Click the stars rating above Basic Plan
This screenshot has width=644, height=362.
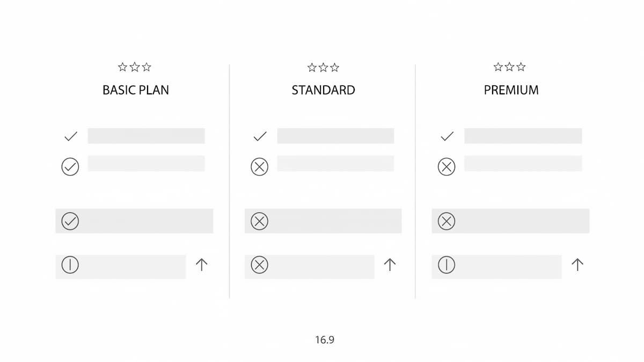click(x=135, y=67)
